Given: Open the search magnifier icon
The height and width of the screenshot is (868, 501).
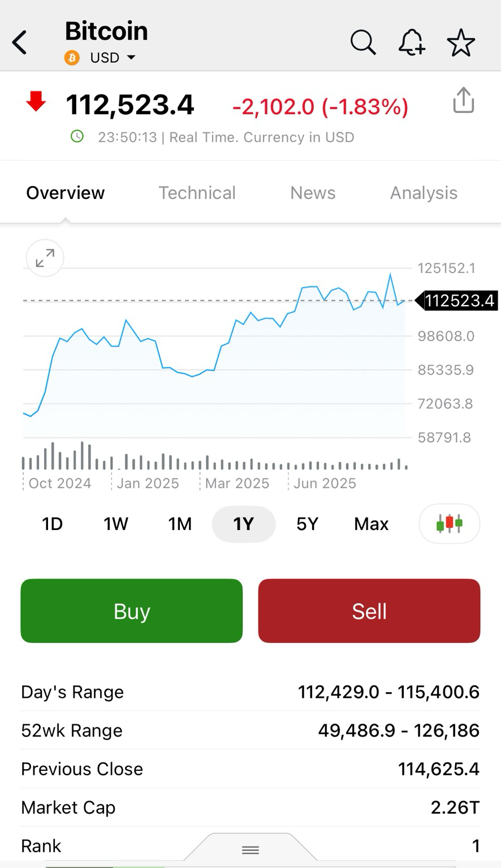Looking at the screenshot, I should [x=362, y=42].
